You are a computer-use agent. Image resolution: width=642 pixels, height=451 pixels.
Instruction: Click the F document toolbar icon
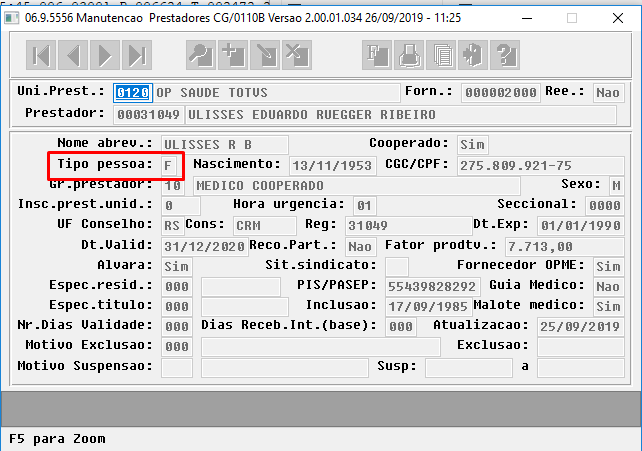coord(377,55)
